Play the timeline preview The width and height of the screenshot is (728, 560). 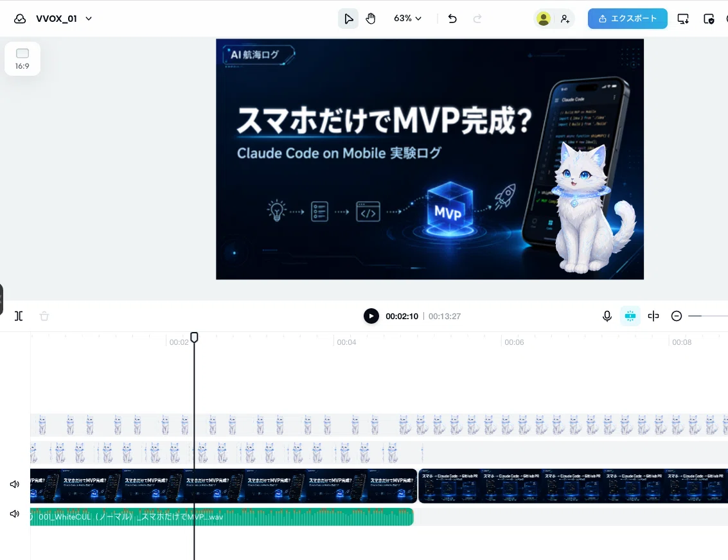pyautogui.click(x=371, y=316)
